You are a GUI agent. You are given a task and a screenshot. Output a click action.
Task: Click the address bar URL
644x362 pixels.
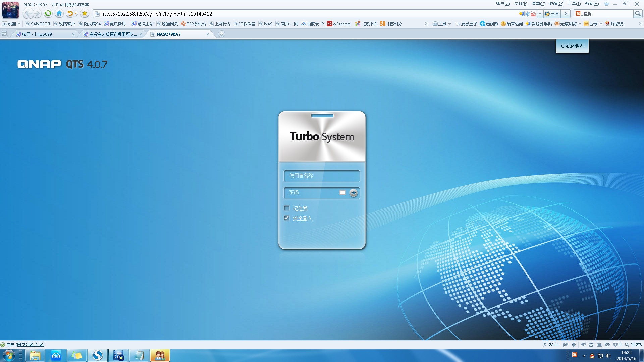point(156,14)
